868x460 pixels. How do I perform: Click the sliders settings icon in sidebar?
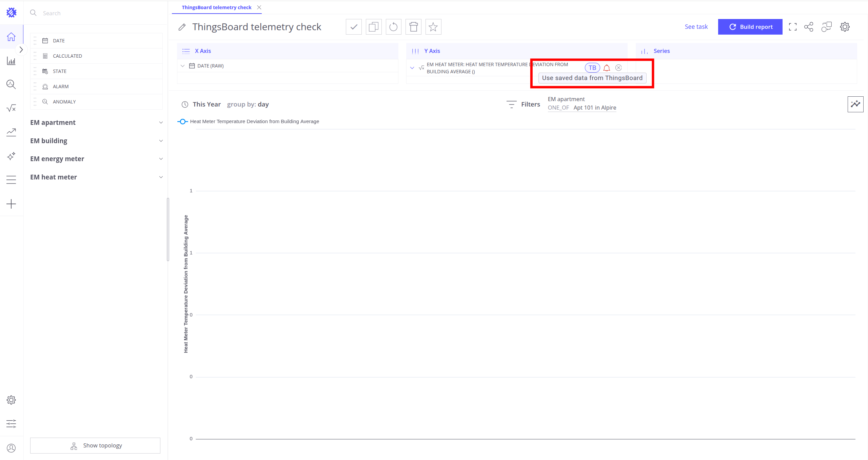pos(11,424)
